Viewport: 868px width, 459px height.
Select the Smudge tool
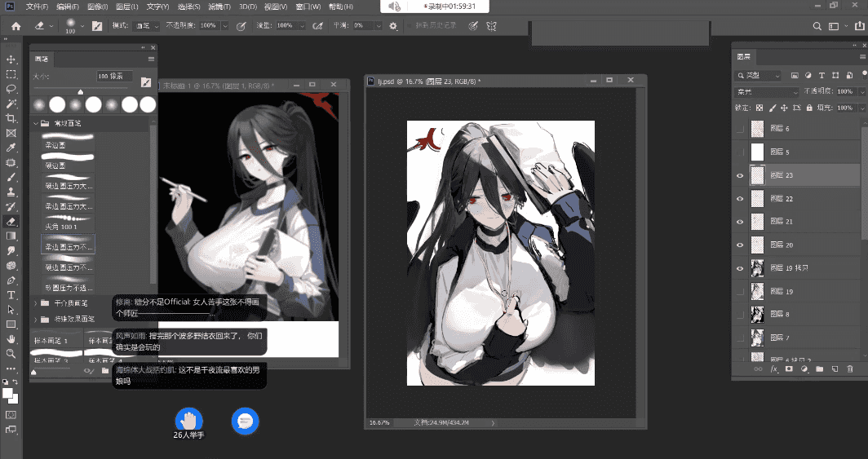pyautogui.click(x=11, y=251)
